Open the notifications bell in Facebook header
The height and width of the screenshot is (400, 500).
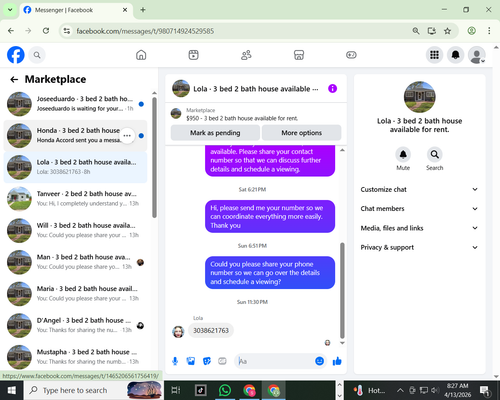[x=456, y=55]
